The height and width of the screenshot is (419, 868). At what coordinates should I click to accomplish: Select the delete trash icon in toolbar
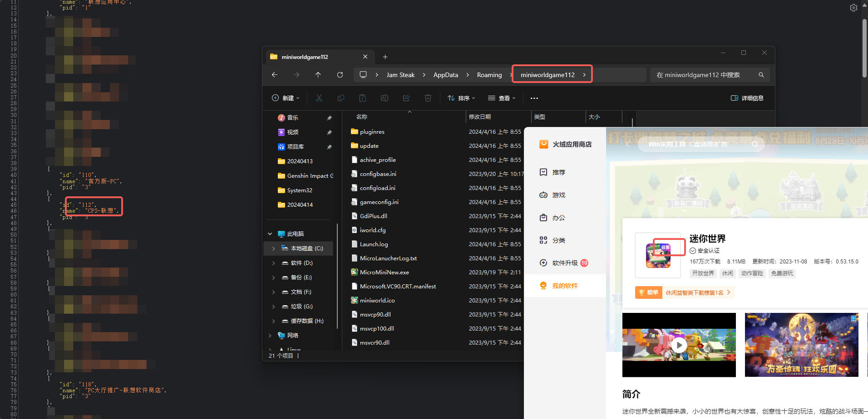pyautogui.click(x=428, y=98)
